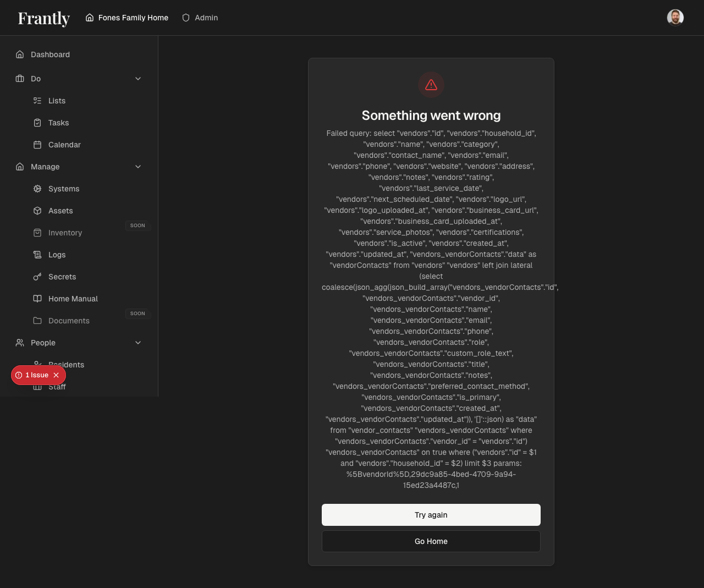Collapse the Manage section
Image resolution: width=704 pixels, height=588 pixels.
(138, 167)
